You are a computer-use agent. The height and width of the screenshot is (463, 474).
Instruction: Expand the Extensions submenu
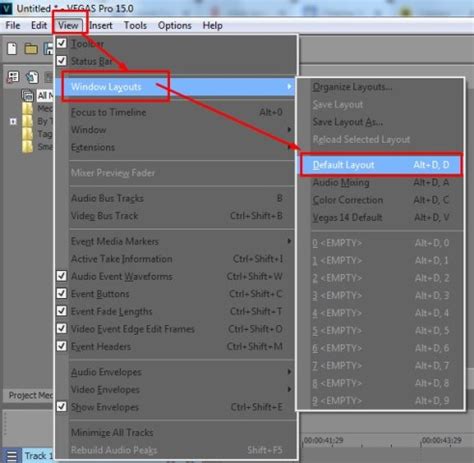coord(175,147)
